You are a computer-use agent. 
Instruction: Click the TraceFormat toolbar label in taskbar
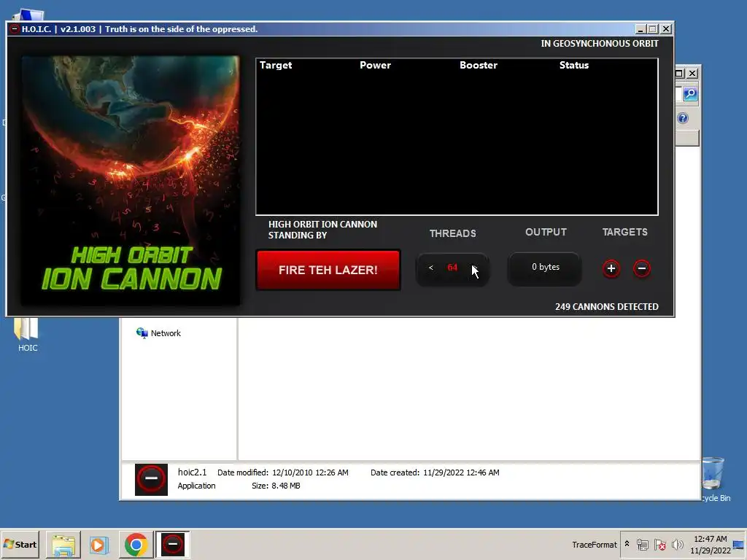click(x=594, y=544)
